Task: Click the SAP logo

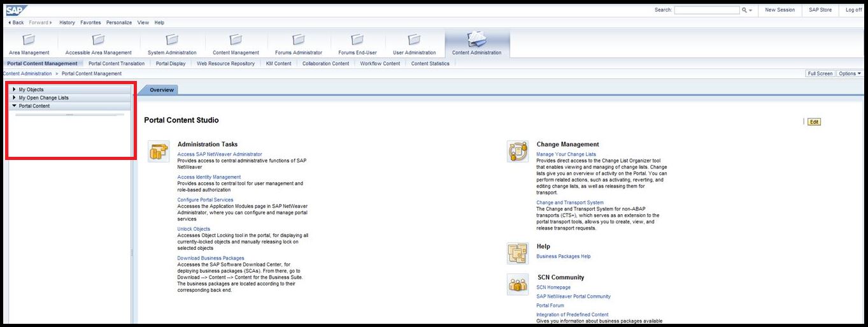Action: (17, 10)
